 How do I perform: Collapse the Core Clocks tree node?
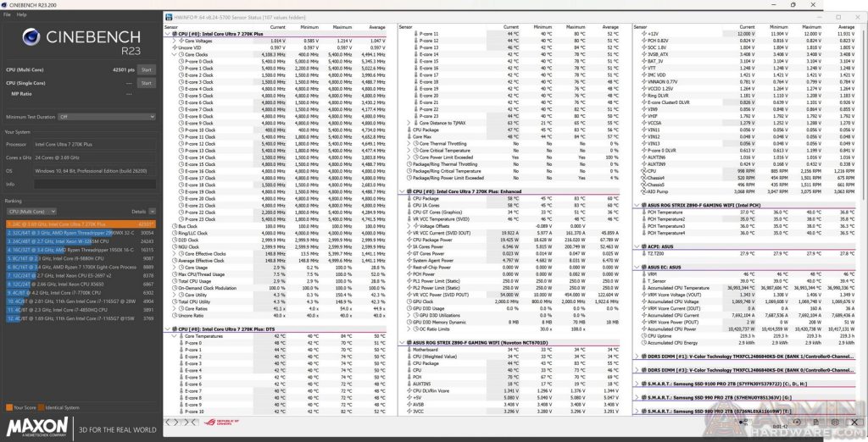[x=174, y=55]
